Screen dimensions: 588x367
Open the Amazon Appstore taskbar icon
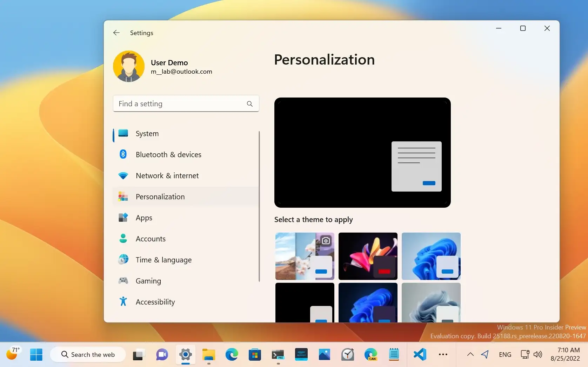tap(301, 355)
